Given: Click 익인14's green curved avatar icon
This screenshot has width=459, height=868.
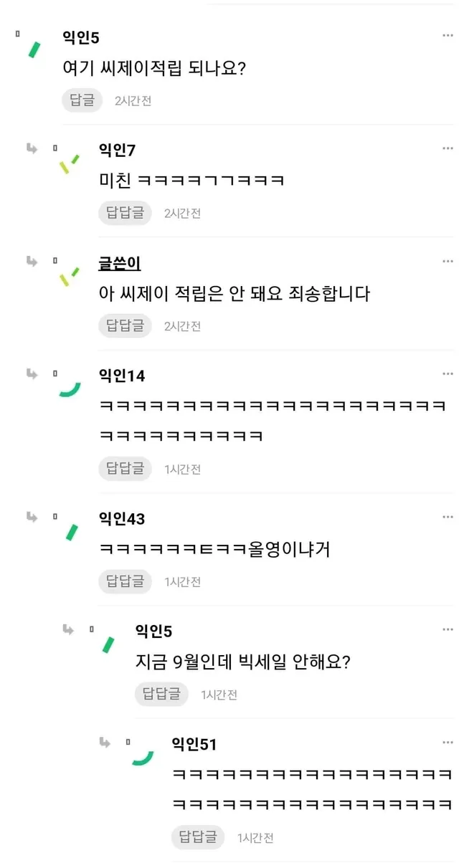Looking at the screenshot, I should point(70,389).
